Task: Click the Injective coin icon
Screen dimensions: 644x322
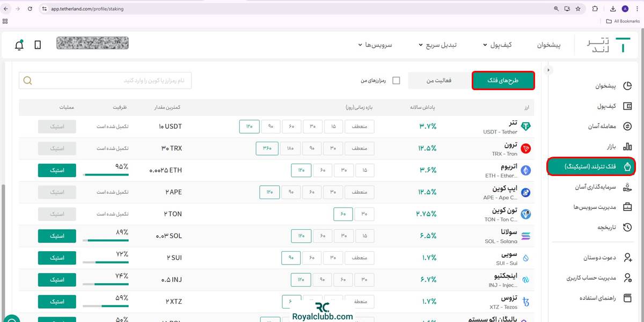Action: point(526,280)
